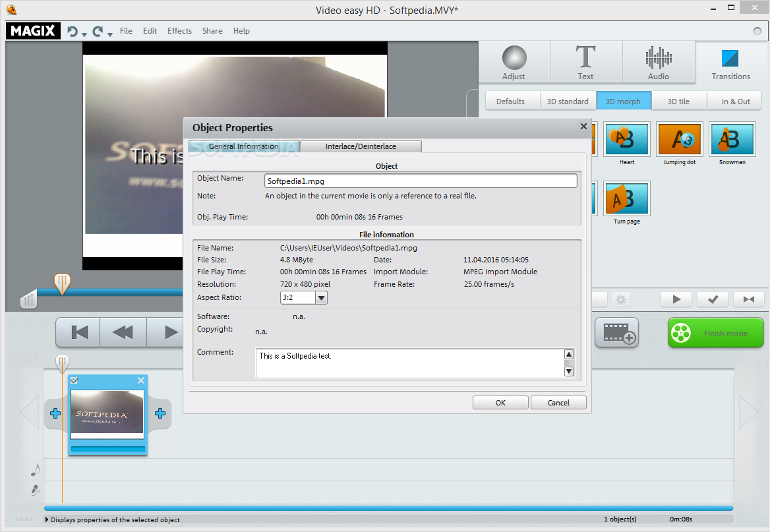Choose the Heart transition thumbnail
Screen dimensions: 770x532
pyautogui.click(x=626, y=139)
